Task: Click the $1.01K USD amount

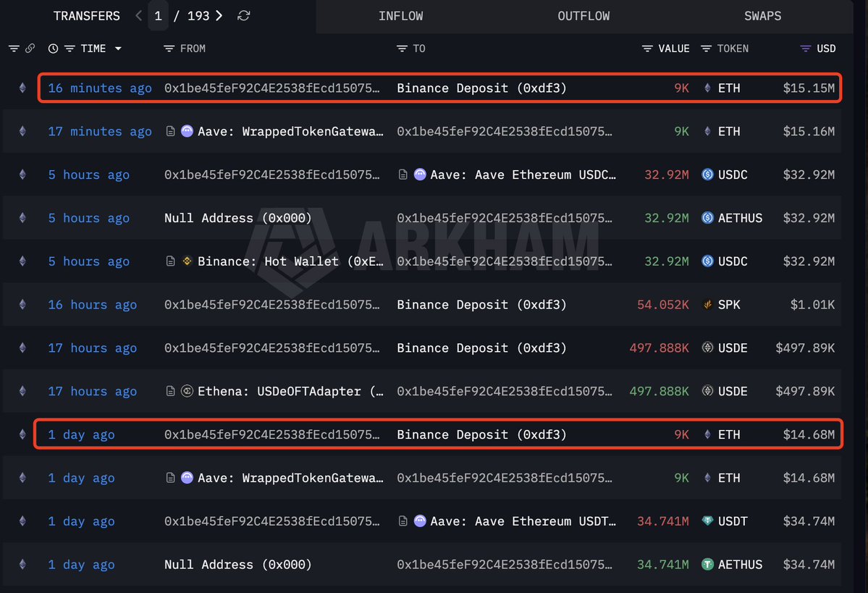Action: pyautogui.click(x=813, y=305)
